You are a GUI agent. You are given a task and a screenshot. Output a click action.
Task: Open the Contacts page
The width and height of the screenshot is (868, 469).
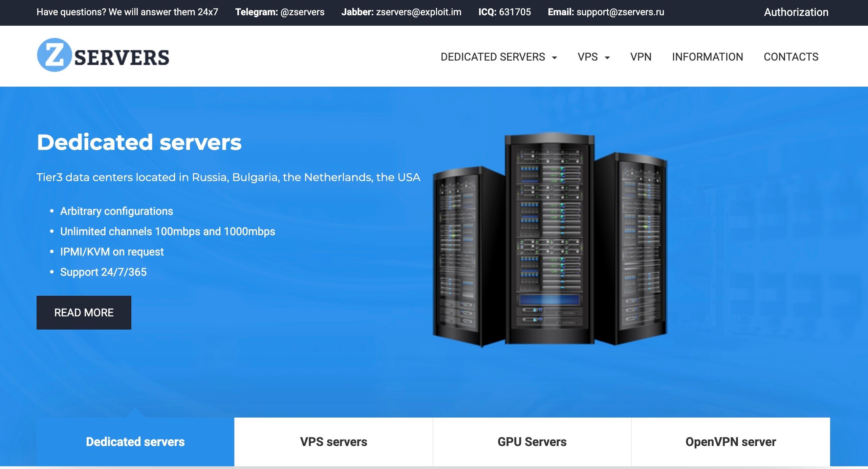click(x=791, y=57)
